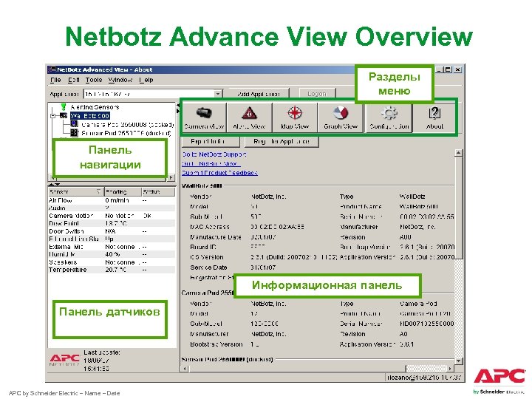Open the Window menu
The width and height of the screenshot is (532, 399).
click(x=120, y=80)
